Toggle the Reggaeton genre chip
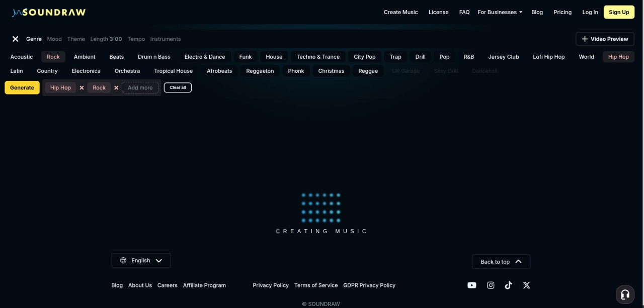Screen dimensions: 644x308 coord(260,71)
